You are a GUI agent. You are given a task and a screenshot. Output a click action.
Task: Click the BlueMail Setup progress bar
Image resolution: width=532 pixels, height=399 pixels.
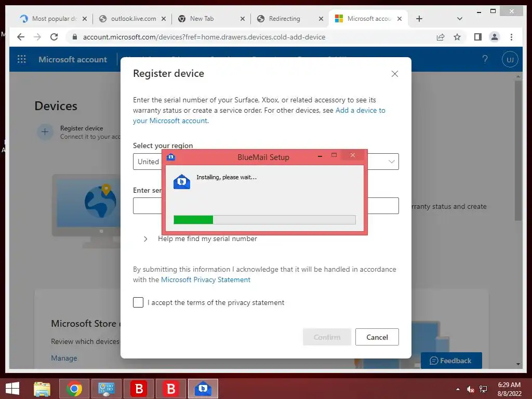click(x=264, y=220)
